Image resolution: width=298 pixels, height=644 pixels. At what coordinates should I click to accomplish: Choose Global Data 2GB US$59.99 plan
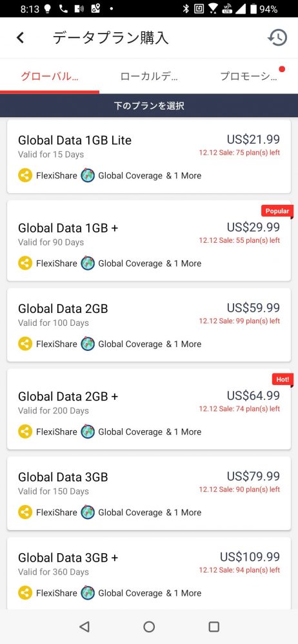click(x=149, y=325)
